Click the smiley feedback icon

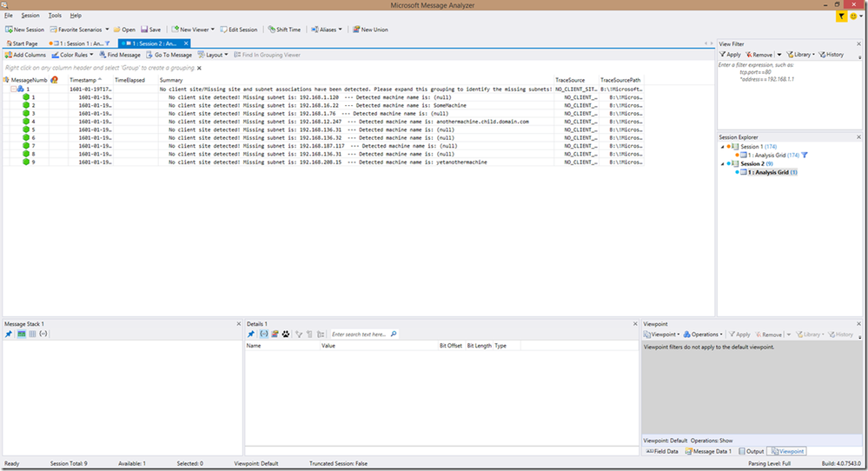(853, 16)
